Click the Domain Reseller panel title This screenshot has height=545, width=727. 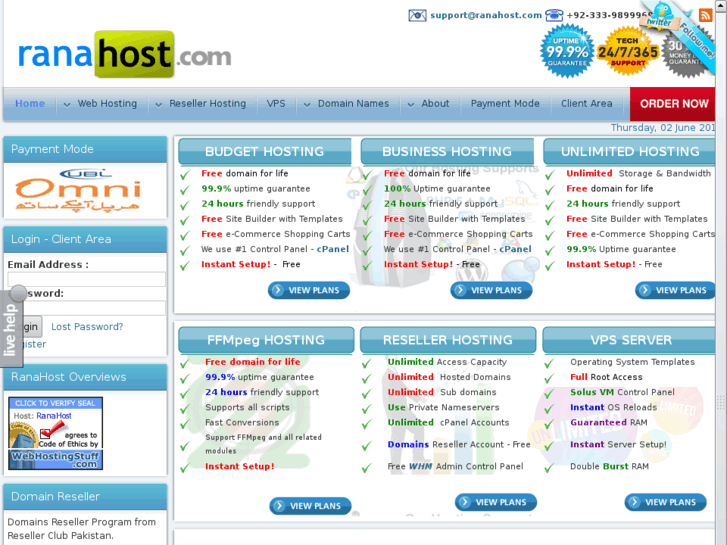(56, 496)
